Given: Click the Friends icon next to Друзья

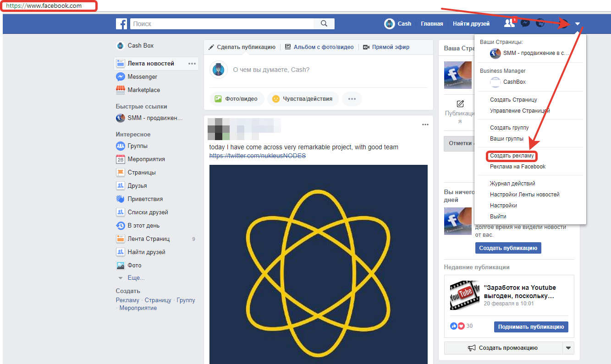Looking at the screenshot, I should (121, 186).
